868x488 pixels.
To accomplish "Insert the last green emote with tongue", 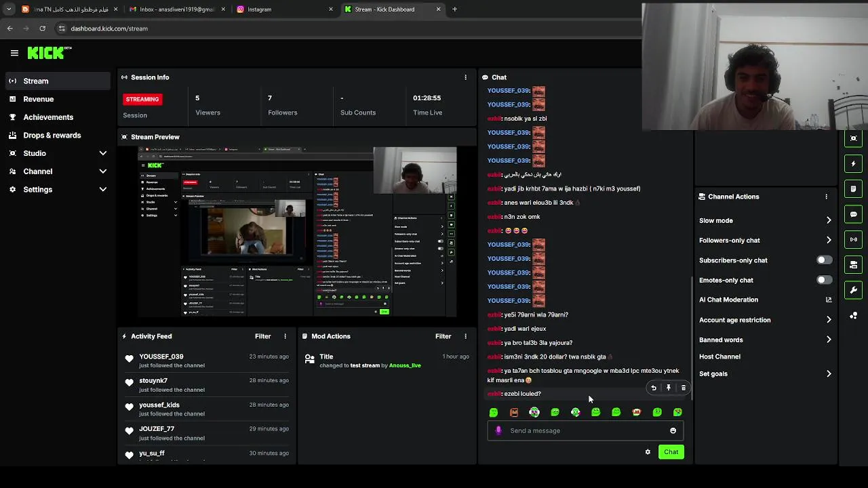I will [x=677, y=412].
